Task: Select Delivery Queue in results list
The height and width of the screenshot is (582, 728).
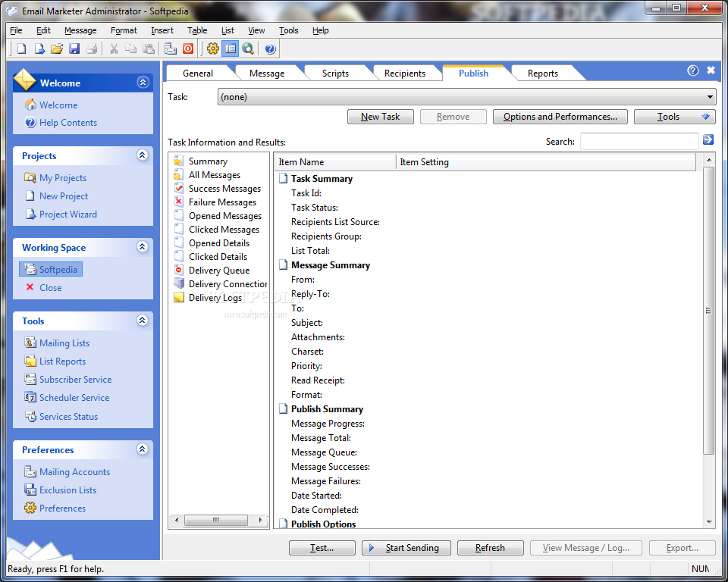Action: (219, 270)
